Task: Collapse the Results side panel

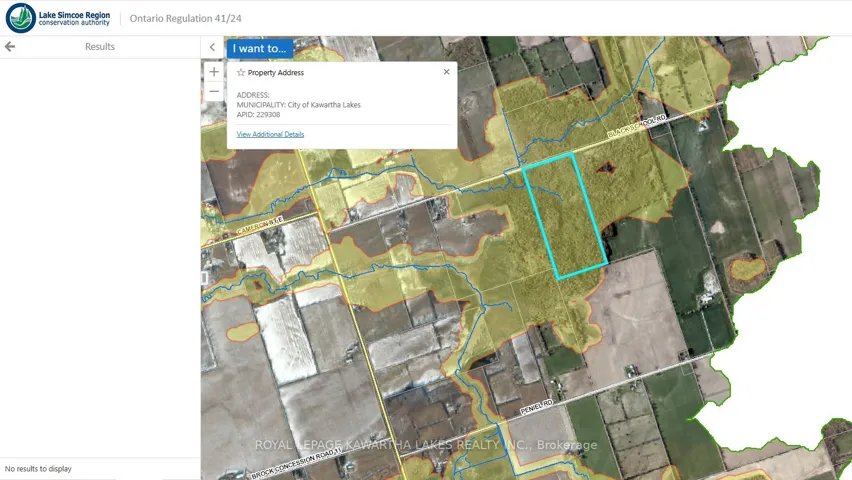Action: click(212, 47)
